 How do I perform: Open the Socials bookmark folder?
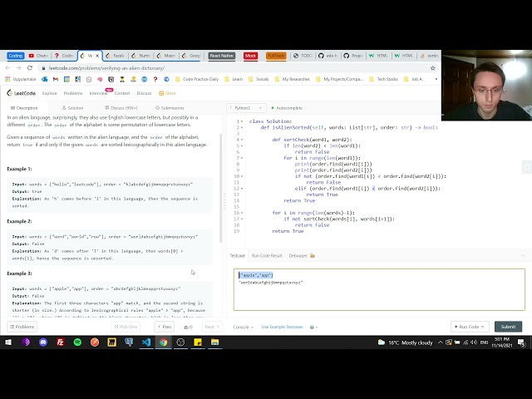[x=259, y=79]
